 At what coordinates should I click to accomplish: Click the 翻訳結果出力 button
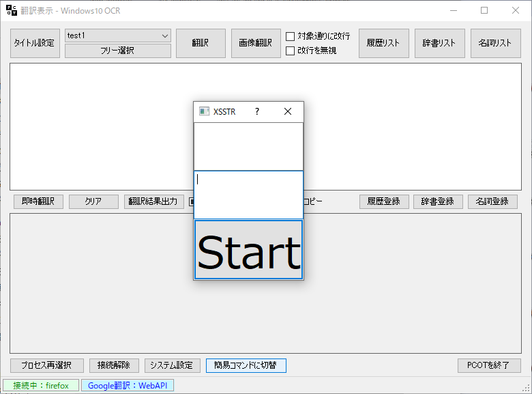coord(153,201)
